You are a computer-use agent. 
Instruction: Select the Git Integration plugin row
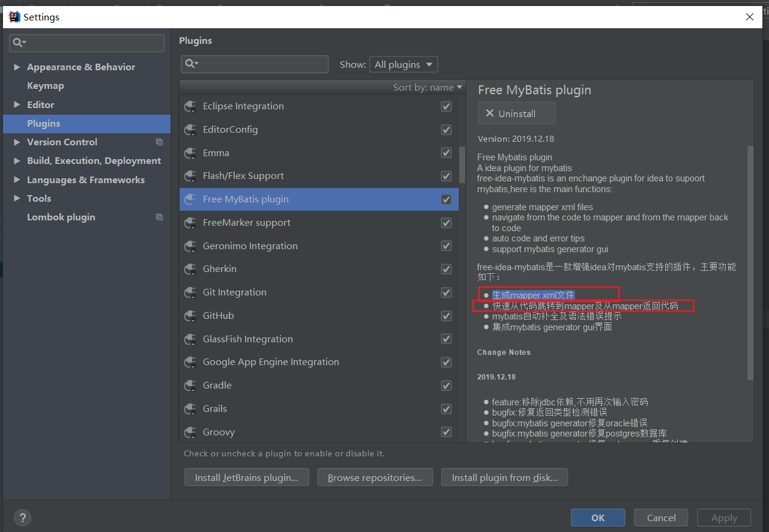point(319,292)
